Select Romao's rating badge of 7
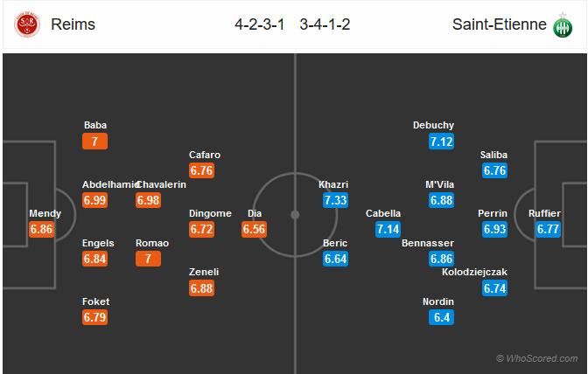 pos(147,260)
